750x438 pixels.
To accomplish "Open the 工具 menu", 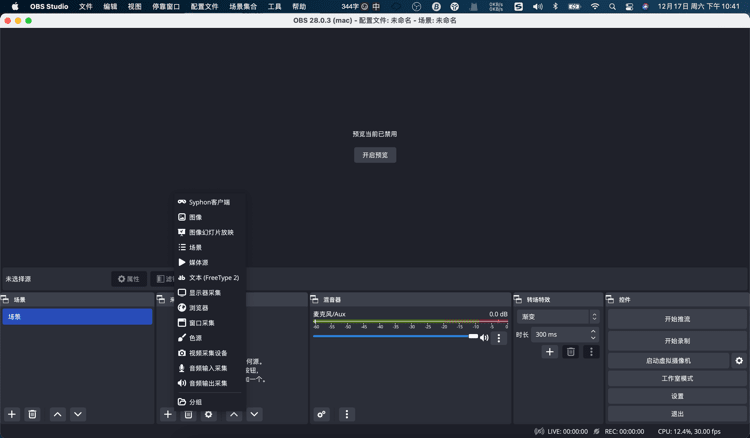I will (x=275, y=7).
